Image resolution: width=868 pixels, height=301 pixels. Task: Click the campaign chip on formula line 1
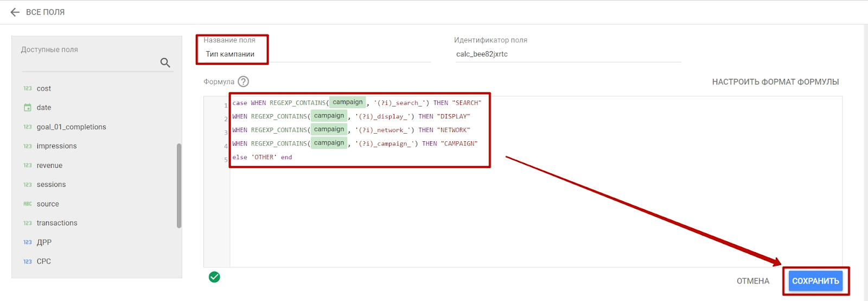coord(348,102)
